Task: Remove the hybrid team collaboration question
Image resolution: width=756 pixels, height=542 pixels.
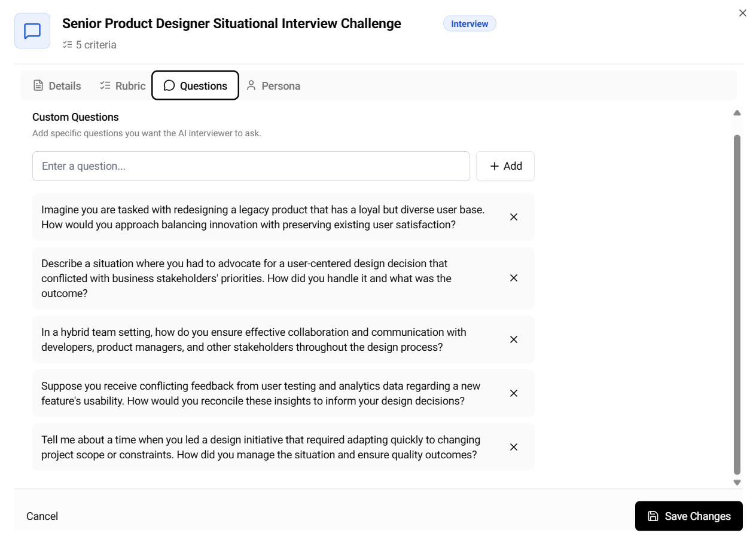Action: (x=513, y=339)
